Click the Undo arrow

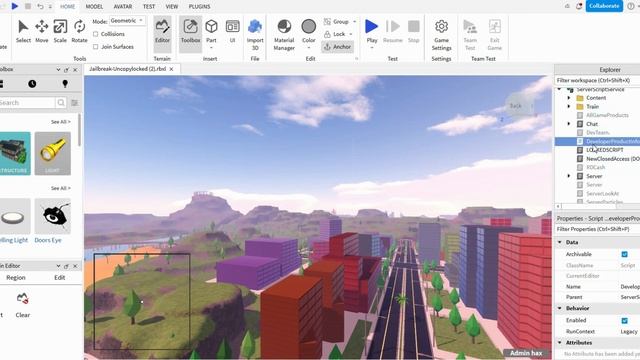[40, 6]
